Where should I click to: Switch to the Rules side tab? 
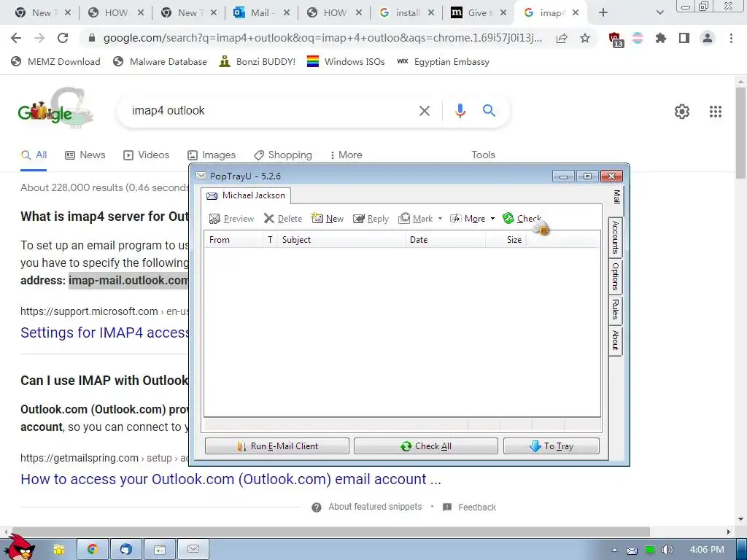pyautogui.click(x=616, y=309)
